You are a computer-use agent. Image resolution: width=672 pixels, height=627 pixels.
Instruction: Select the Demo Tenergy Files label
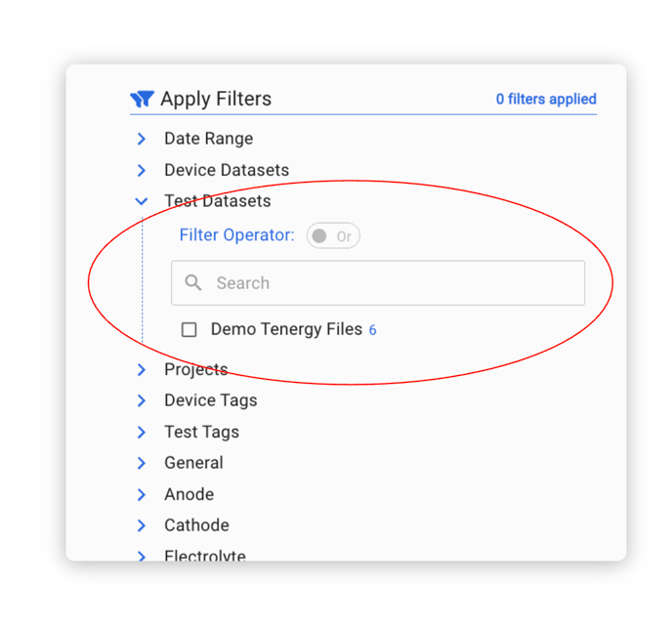(286, 330)
